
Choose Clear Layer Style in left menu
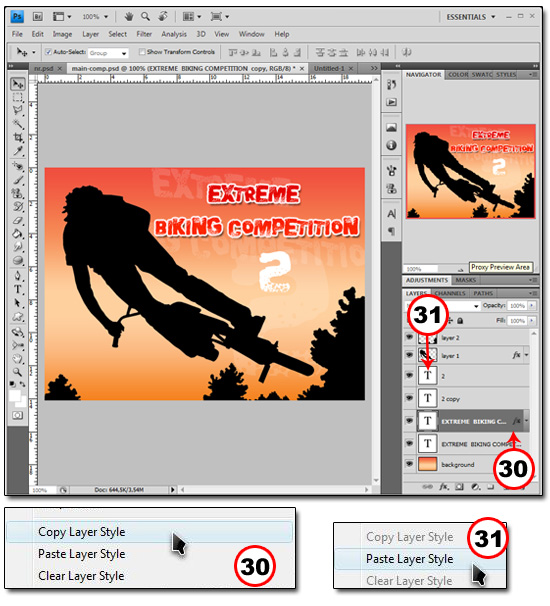pyautogui.click(x=81, y=576)
